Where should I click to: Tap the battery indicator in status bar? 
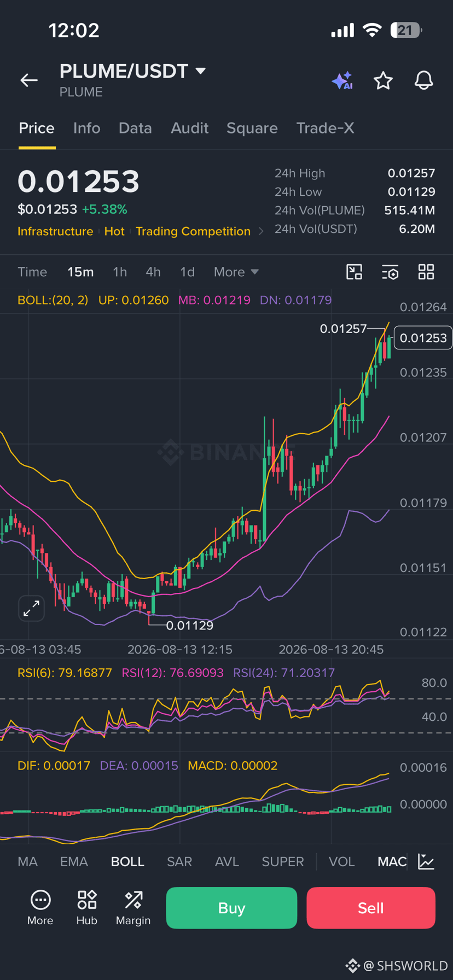[x=406, y=30]
